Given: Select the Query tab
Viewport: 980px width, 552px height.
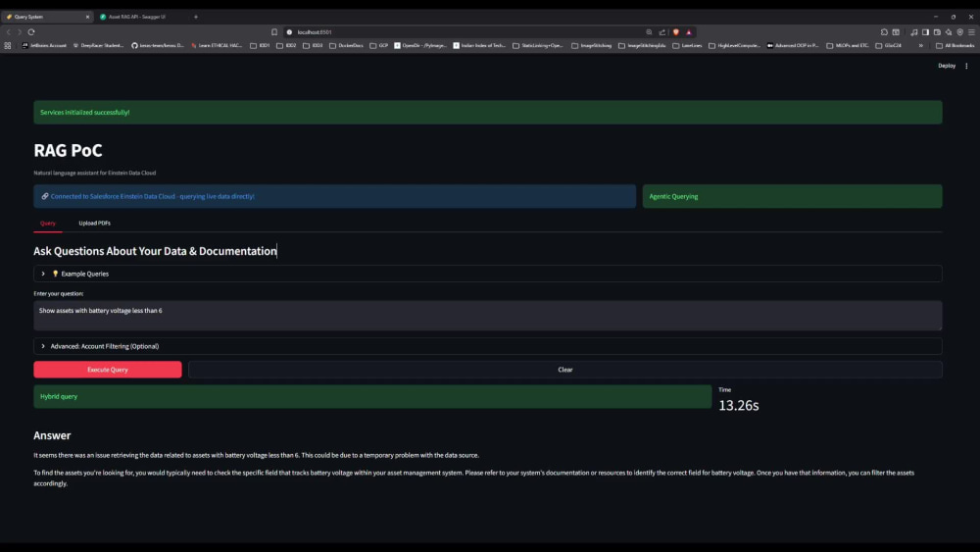Looking at the screenshot, I should point(47,224).
